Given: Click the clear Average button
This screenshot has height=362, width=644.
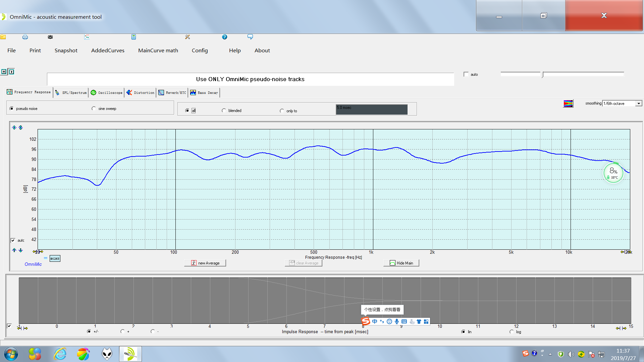Looking at the screenshot, I should pos(304,263).
